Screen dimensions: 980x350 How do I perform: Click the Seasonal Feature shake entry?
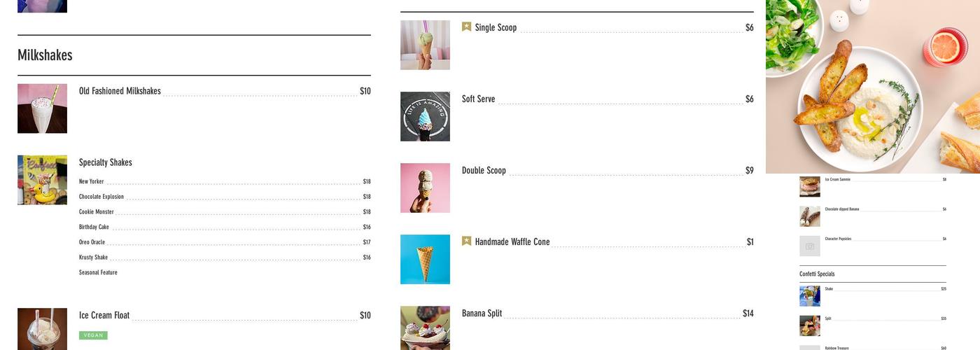tap(98, 273)
